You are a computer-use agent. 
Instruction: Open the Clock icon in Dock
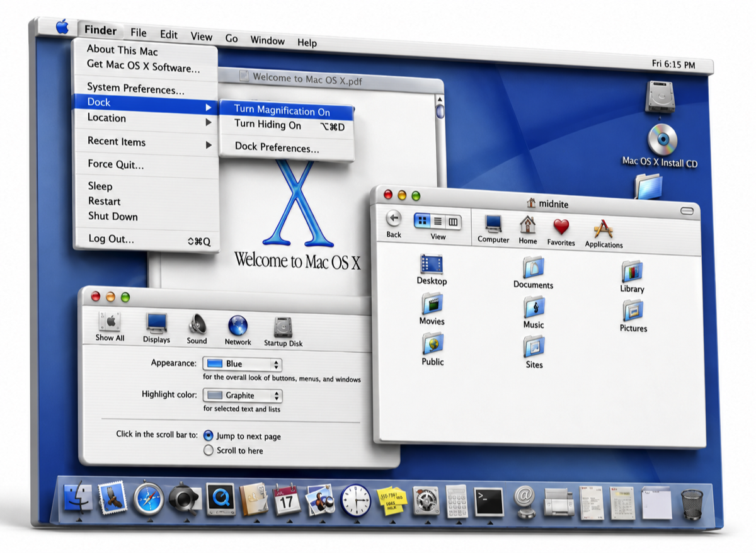tap(356, 501)
